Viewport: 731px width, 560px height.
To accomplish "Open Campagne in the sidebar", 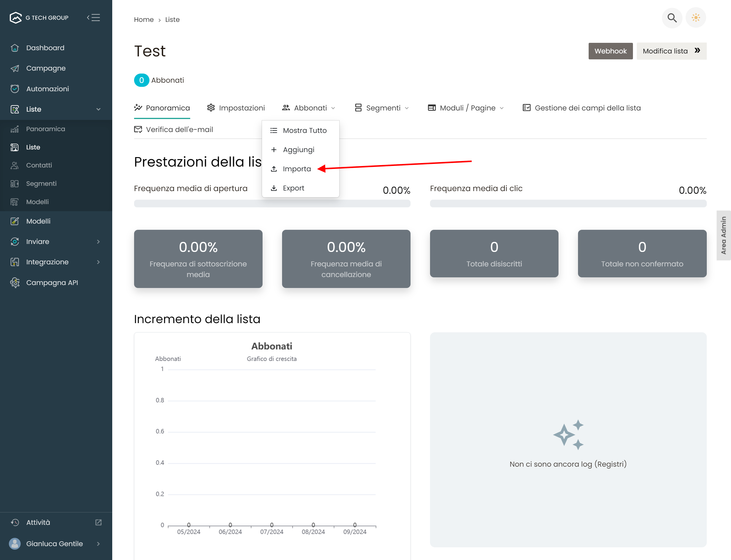I will (46, 68).
